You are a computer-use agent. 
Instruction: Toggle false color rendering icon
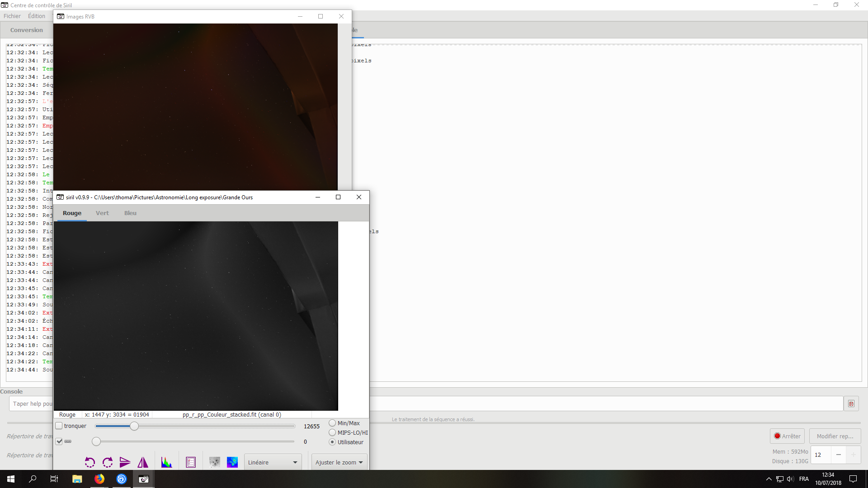tap(232, 462)
